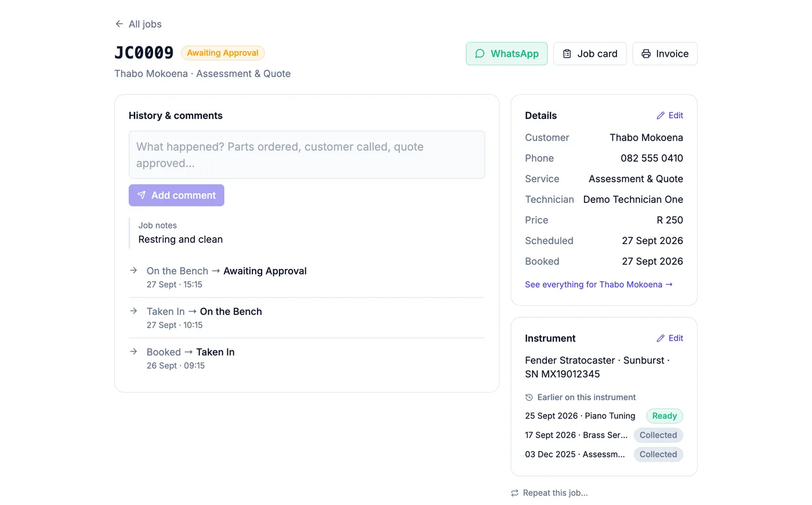The image size is (812, 505).
Task: Open the 17 Sept 2026 Brass Ser... job
Action: (x=576, y=435)
